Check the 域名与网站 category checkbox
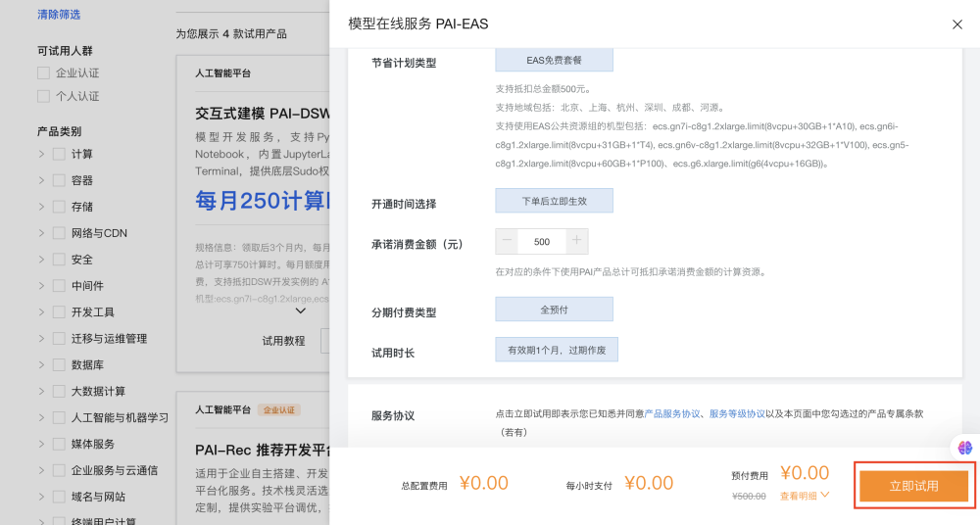This screenshot has width=980, height=525. [x=59, y=497]
